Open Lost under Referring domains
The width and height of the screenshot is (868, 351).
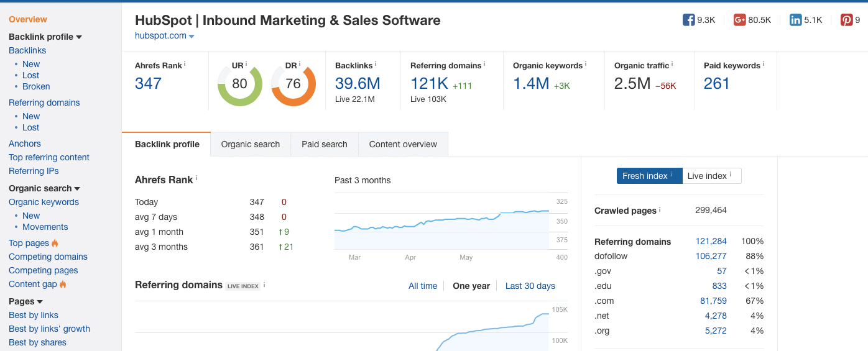[x=31, y=127]
